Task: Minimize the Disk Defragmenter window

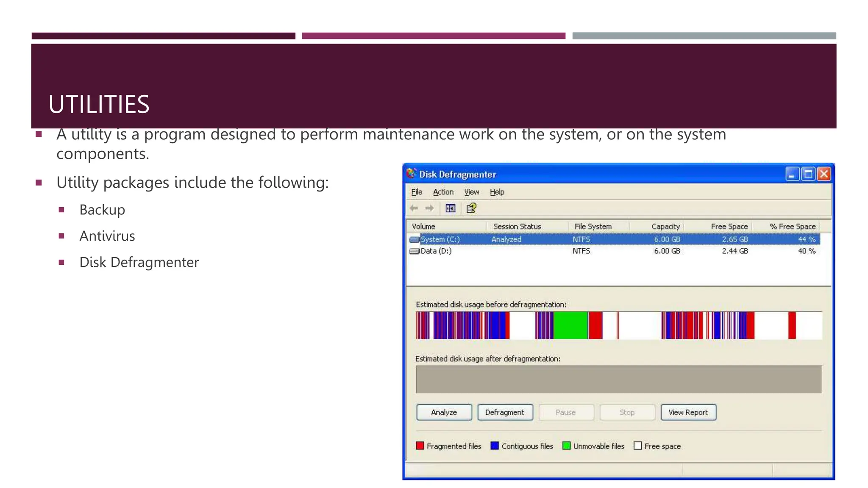Action: pyautogui.click(x=792, y=174)
